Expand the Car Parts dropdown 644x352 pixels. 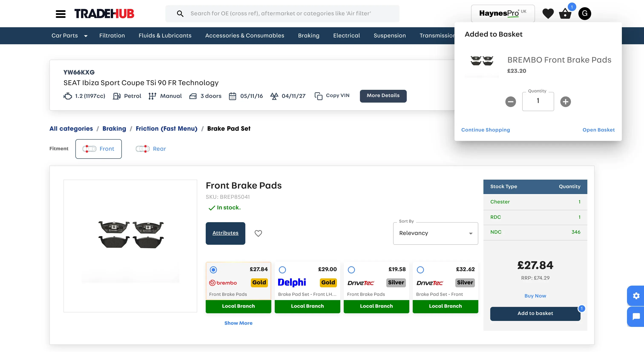tap(69, 36)
